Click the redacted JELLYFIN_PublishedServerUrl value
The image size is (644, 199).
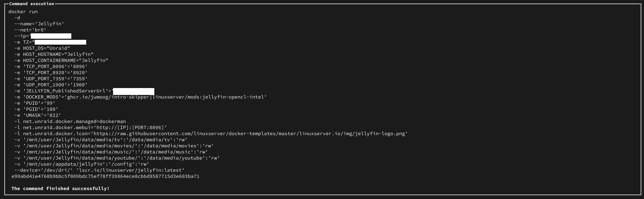pos(134,91)
